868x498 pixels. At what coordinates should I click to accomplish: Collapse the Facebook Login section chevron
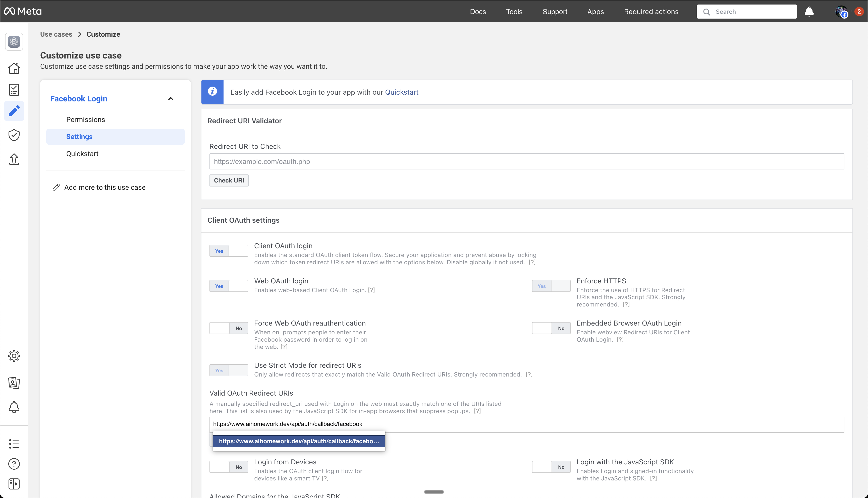pyautogui.click(x=171, y=99)
